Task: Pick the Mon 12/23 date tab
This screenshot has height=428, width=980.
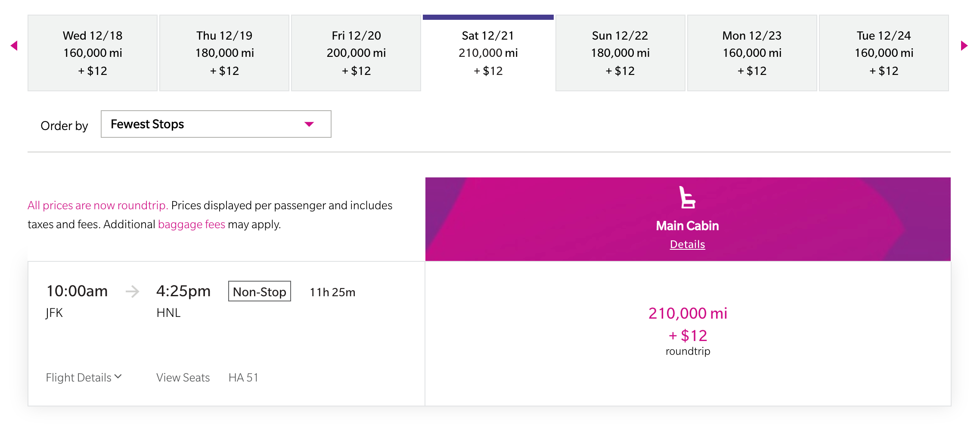Action: tap(752, 53)
